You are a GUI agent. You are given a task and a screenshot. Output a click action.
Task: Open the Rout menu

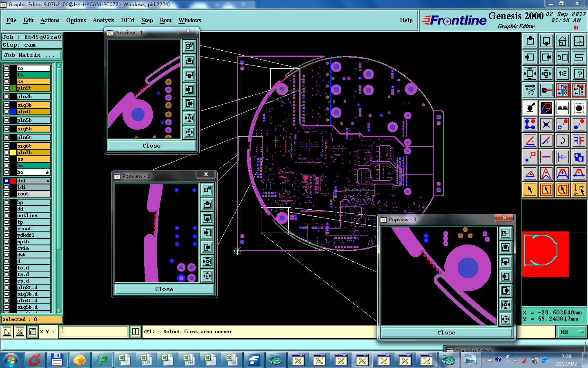[x=166, y=20]
